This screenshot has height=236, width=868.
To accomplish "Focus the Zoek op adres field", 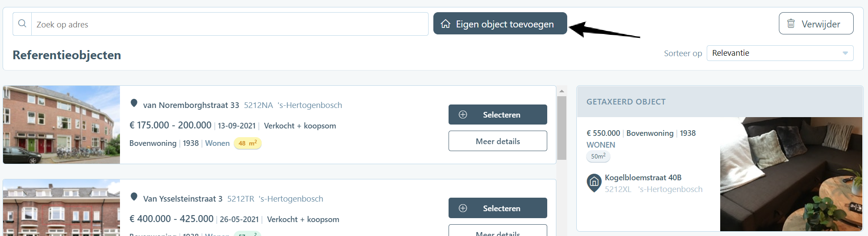I will (229, 24).
